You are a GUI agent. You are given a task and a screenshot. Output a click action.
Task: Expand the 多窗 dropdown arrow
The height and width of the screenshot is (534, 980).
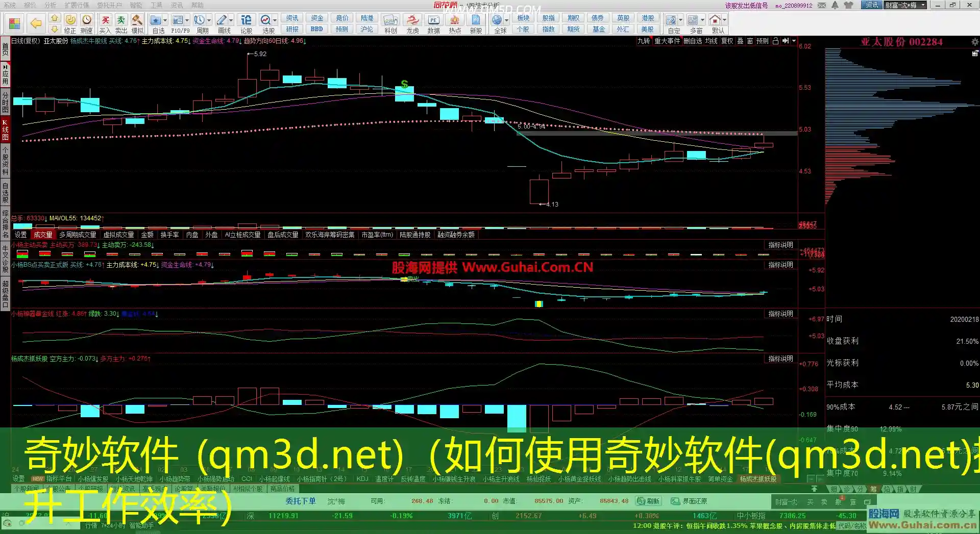(x=702, y=20)
